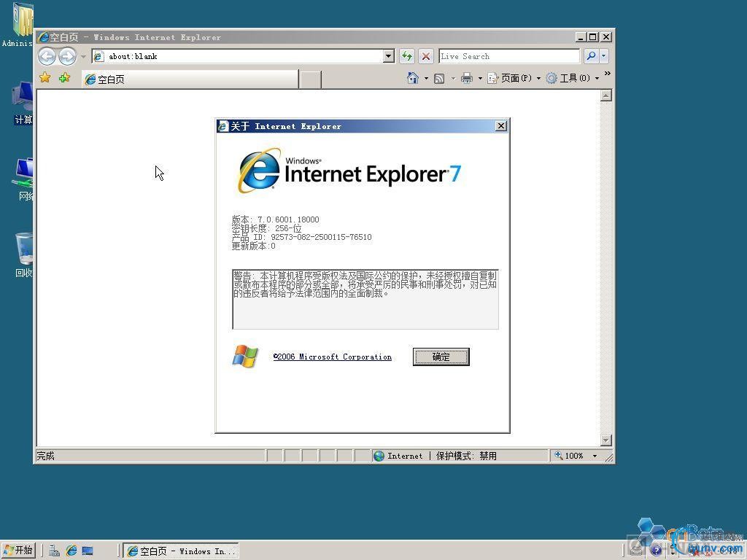This screenshot has height=560, width=747.
Task: Click the copyright warning text box
Action: pyautogui.click(x=365, y=299)
